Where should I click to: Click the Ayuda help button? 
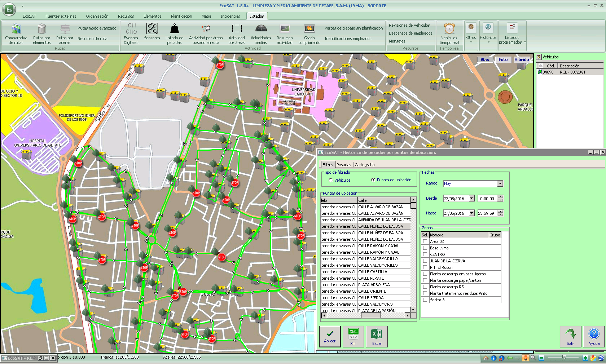click(594, 337)
